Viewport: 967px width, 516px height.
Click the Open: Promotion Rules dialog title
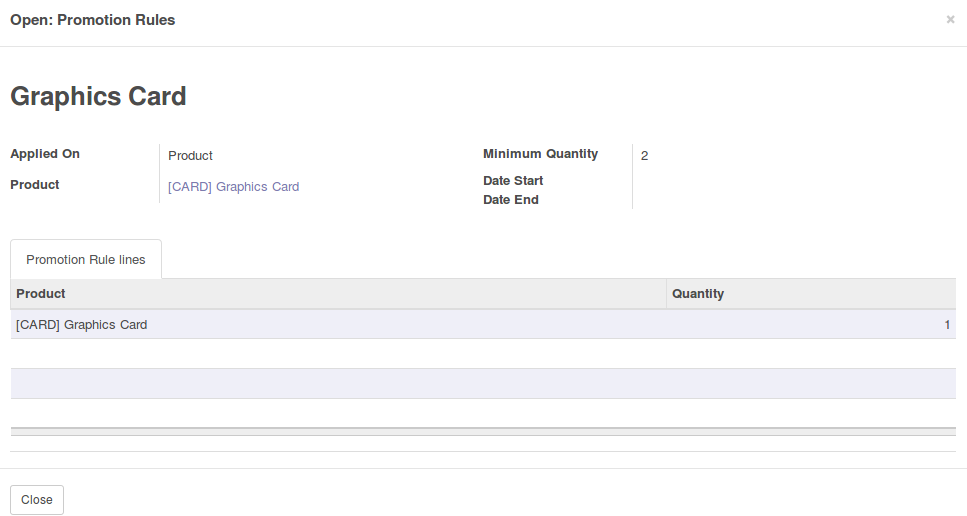[93, 20]
